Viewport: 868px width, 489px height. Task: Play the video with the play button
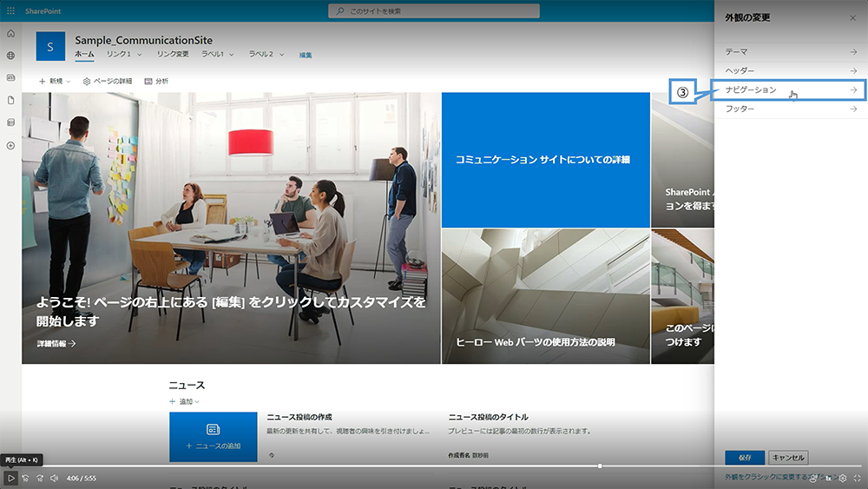pyautogui.click(x=10, y=478)
